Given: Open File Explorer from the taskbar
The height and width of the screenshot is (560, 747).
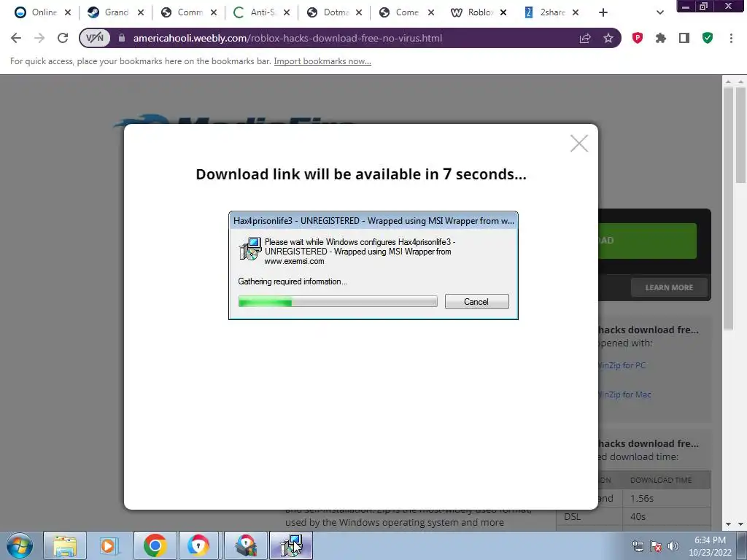Looking at the screenshot, I should 65,545.
